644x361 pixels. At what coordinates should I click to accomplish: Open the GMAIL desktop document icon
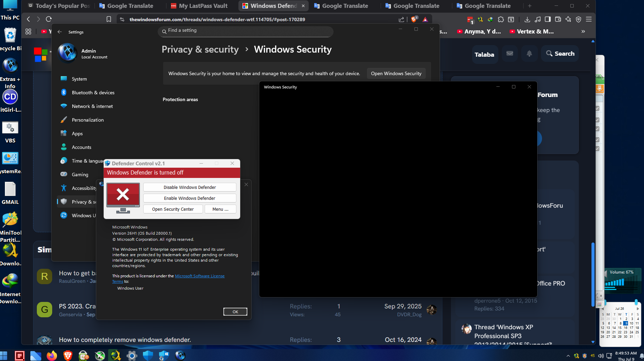pyautogui.click(x=10, y=193)
